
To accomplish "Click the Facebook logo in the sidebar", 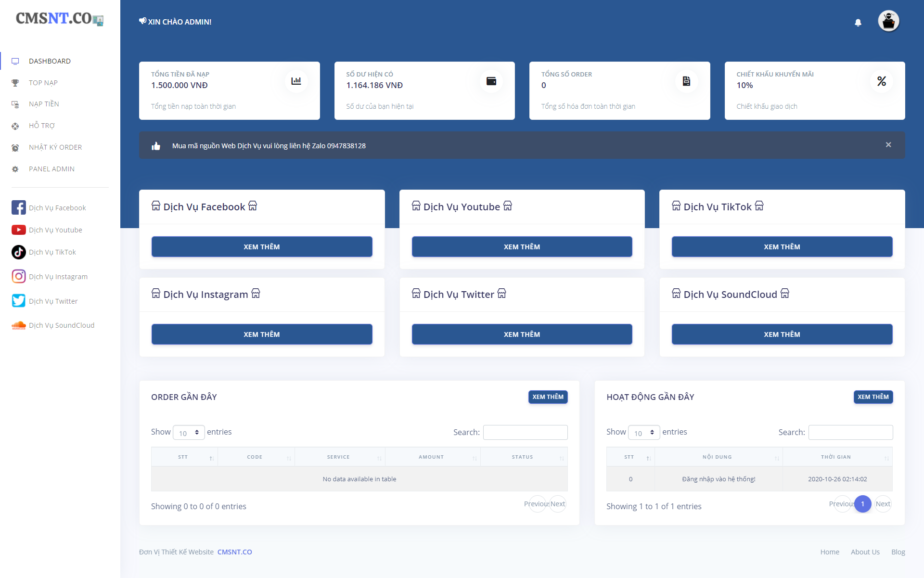I will pyautogui.click(x=18, y=208).
